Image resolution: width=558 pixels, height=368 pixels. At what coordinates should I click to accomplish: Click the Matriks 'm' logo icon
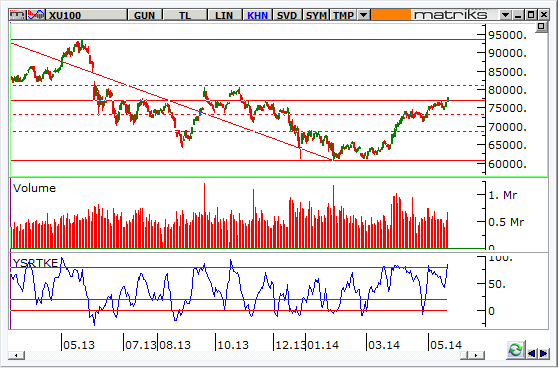(x=17, y=15)
